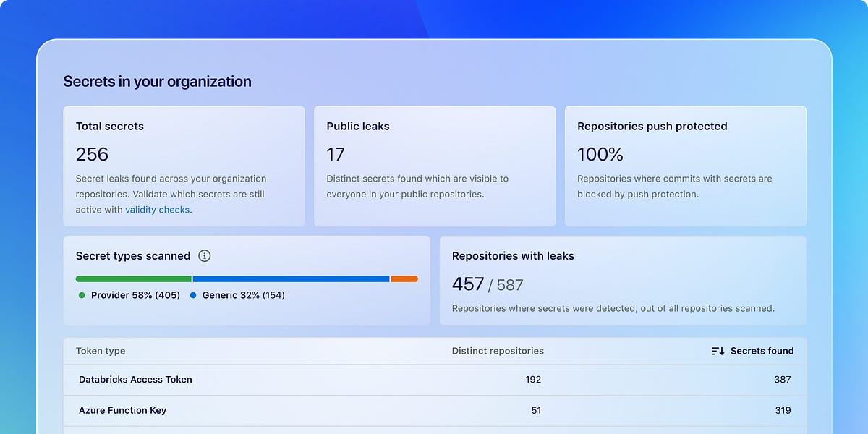Click the 17 public leaks count
This screenshot has width=868, height=434.
pos(336,154)
